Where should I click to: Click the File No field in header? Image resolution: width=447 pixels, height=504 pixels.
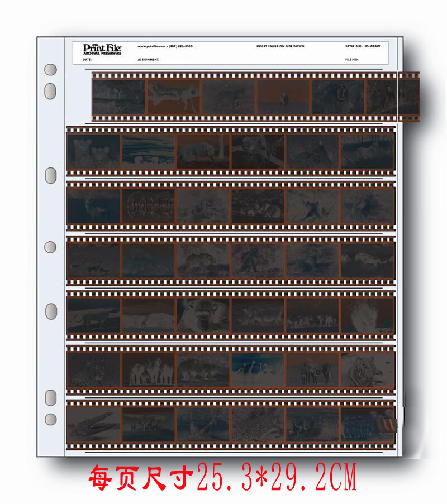tap(351, 59)
